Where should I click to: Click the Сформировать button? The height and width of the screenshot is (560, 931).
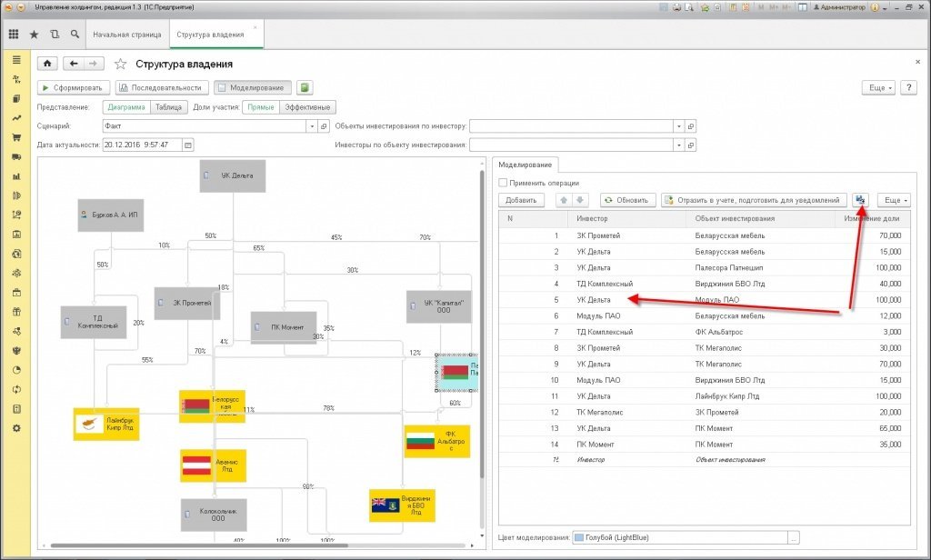(74, 88)
